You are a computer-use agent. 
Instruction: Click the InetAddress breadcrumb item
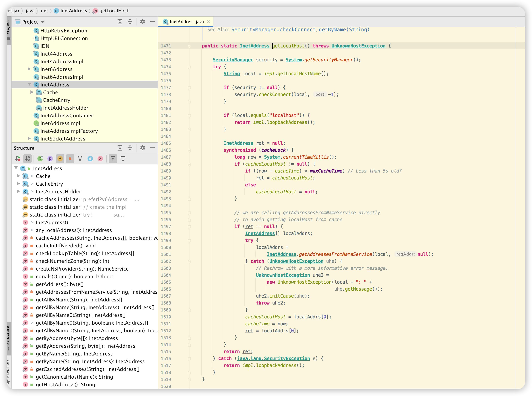click(x=73, y=11)
